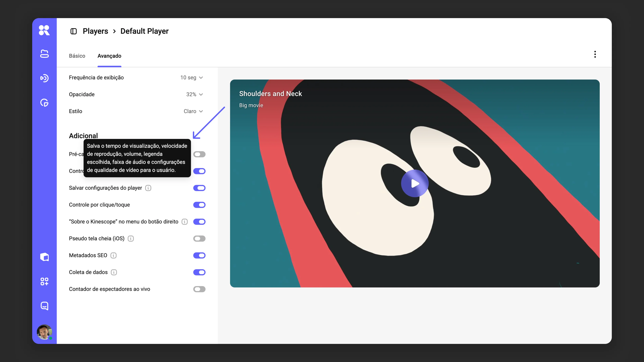Enable Contador de espectadores ao vivo toggle
This screenshot has width=644, height=362.
[199, 289]
